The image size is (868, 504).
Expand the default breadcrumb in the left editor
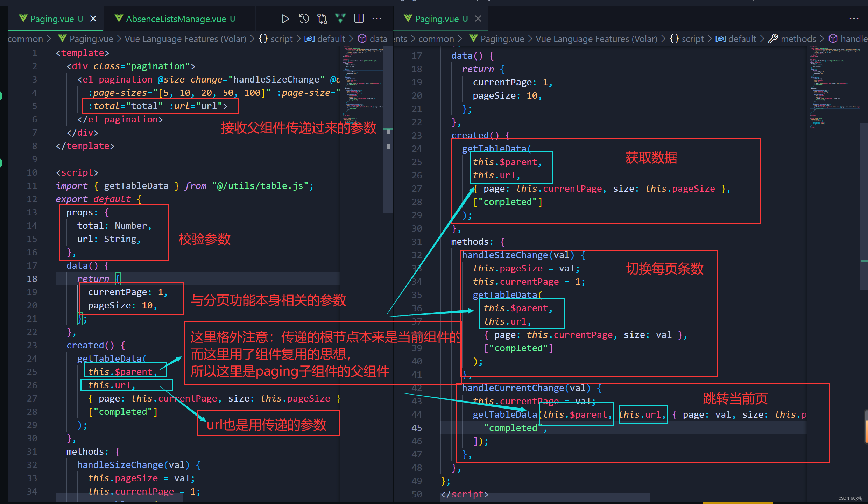click(x=331, y=39)
